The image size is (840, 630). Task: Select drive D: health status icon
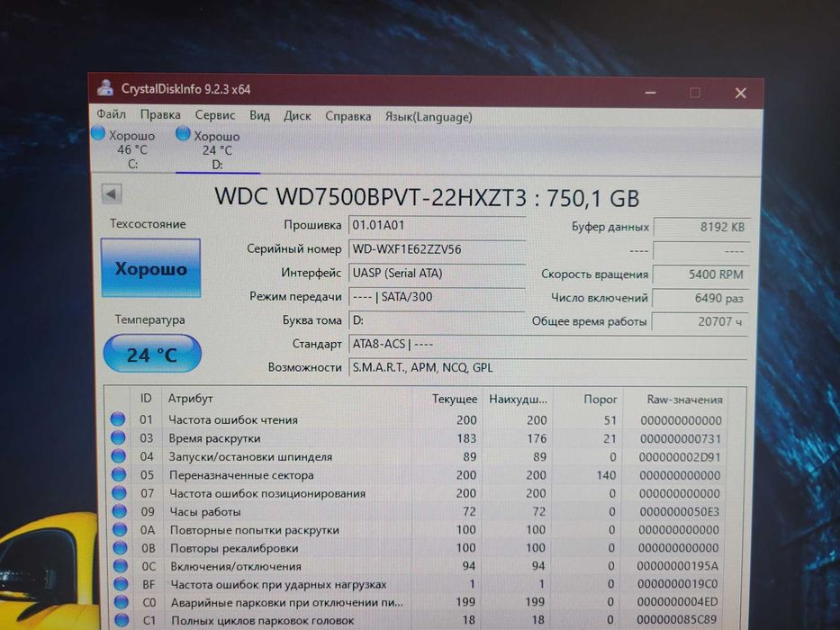pos(183,133)
